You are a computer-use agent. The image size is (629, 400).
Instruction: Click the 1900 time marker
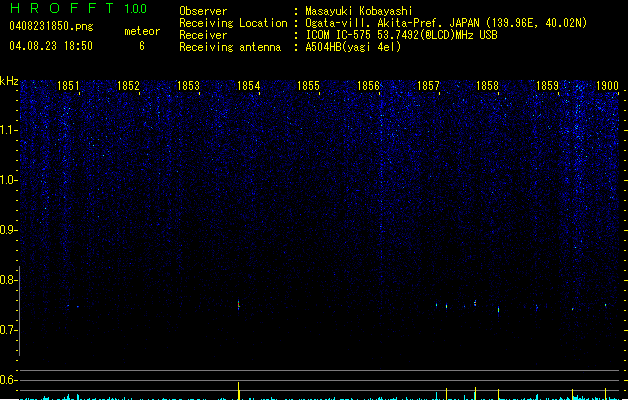[607, 86]
